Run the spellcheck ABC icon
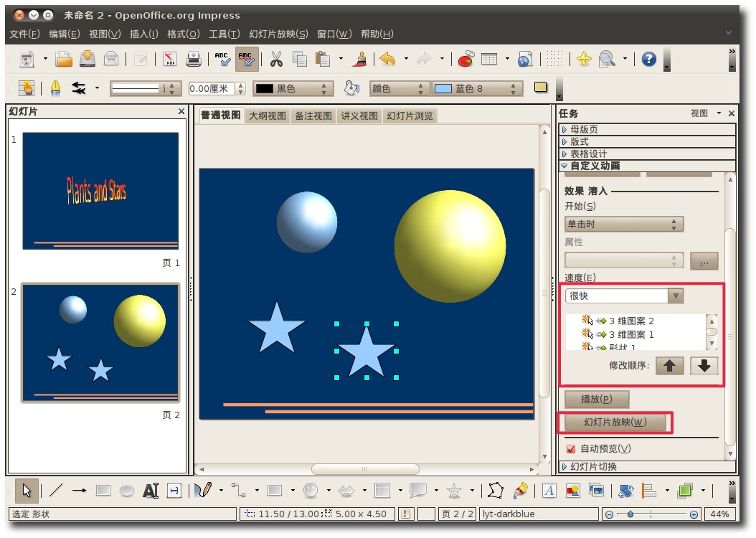756x538 pixels. 222,60
